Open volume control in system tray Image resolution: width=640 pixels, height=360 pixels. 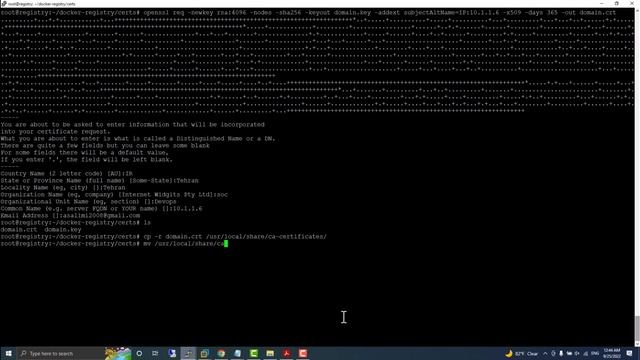[577, 353]
